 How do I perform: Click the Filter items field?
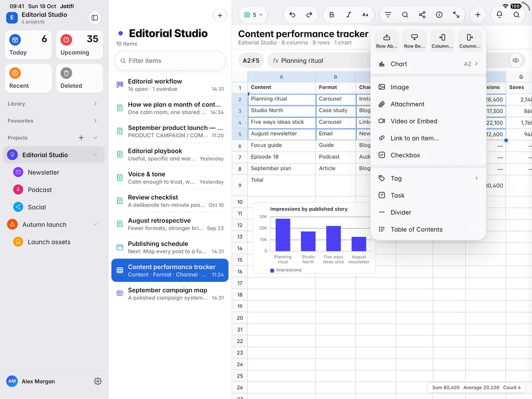(x=170, y=61)
